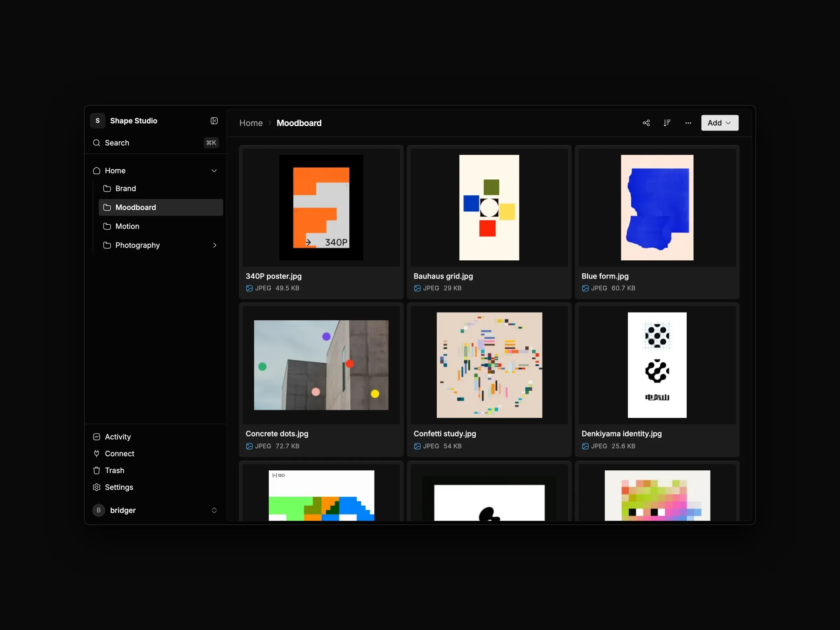Open the Denkiyama identity thumbnail
840x630 pixels.
(x=657, y=365)
